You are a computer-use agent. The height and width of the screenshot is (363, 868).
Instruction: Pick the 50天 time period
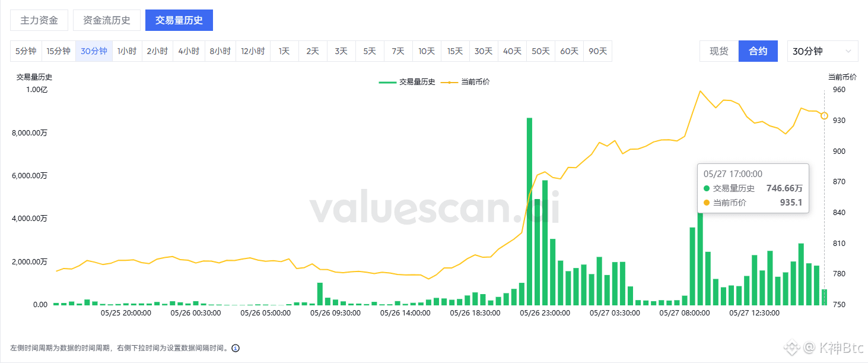coord(540,51)
